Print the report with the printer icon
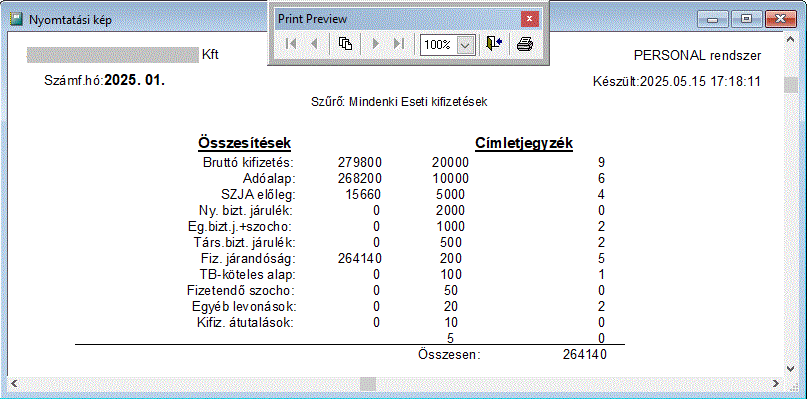 525,44
